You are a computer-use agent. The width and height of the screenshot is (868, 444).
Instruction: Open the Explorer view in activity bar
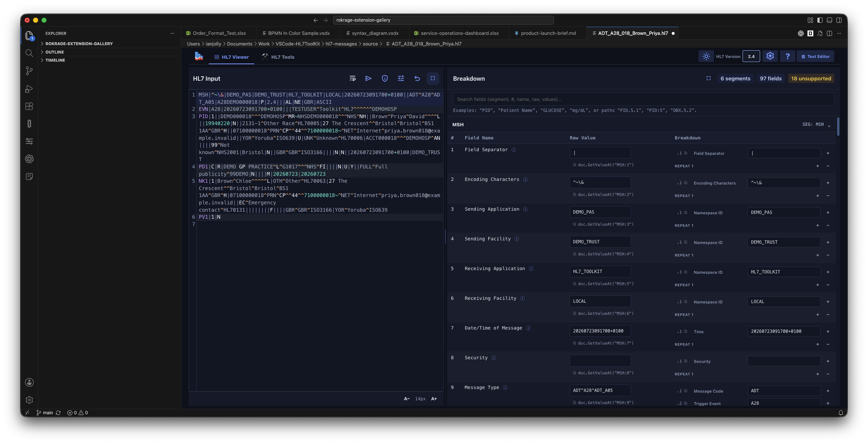point(29,36)
